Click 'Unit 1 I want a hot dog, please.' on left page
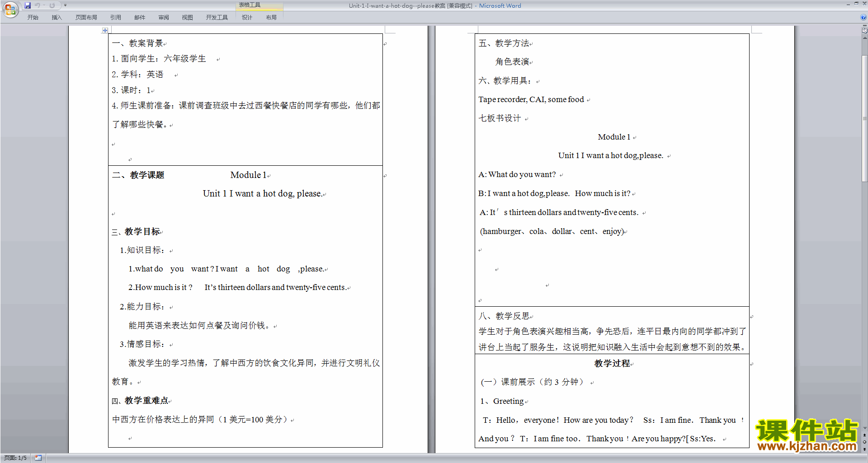Viewport: 868px width, 463px height. tap(263, 194)
